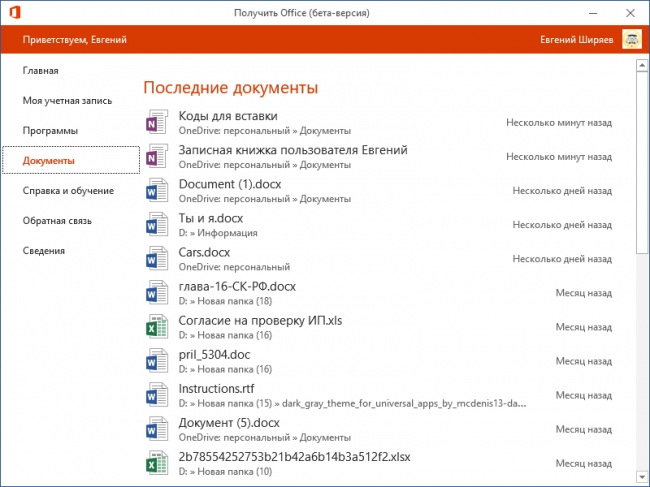Image resolution: width=650 pixels, height=487 pixels.
Task: Click the scrollbar down arrow
Action: pos(642,476)
